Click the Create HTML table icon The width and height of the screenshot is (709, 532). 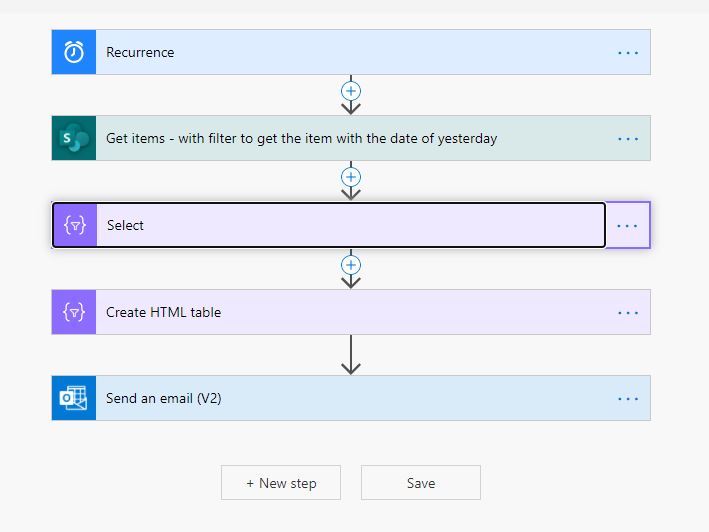click(74, 312)
